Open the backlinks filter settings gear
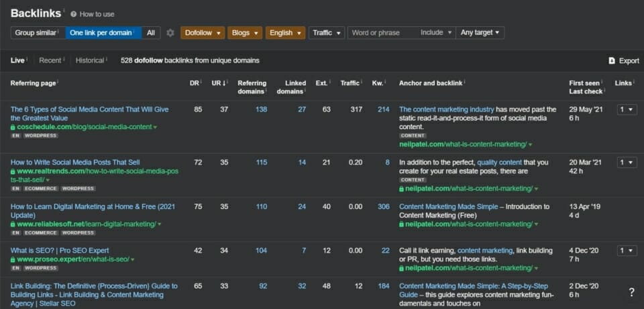Screen dimensions: 644x309 click(x=170, y=33)
